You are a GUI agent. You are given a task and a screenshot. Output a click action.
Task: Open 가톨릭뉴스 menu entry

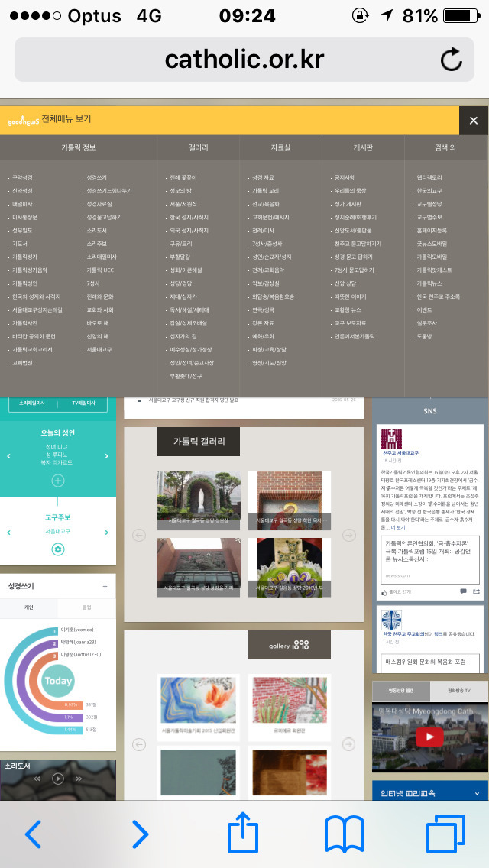(x=429, y=283)
